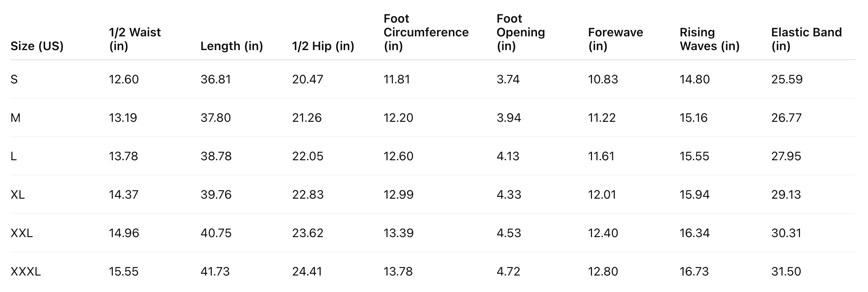Image resolution: width=868 pixels, height=292 pixels.
Task: Click the 16.34 rising waves value
Action: pyautogui.click(x=695, y=233)
